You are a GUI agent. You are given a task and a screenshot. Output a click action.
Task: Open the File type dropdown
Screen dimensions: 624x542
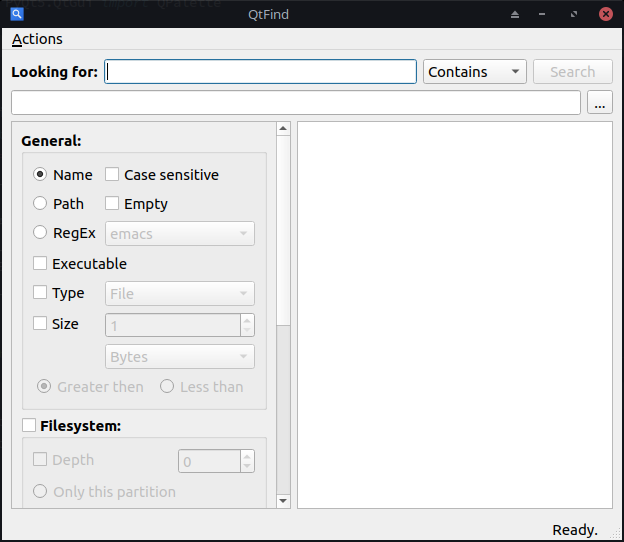tap(179, 294)
